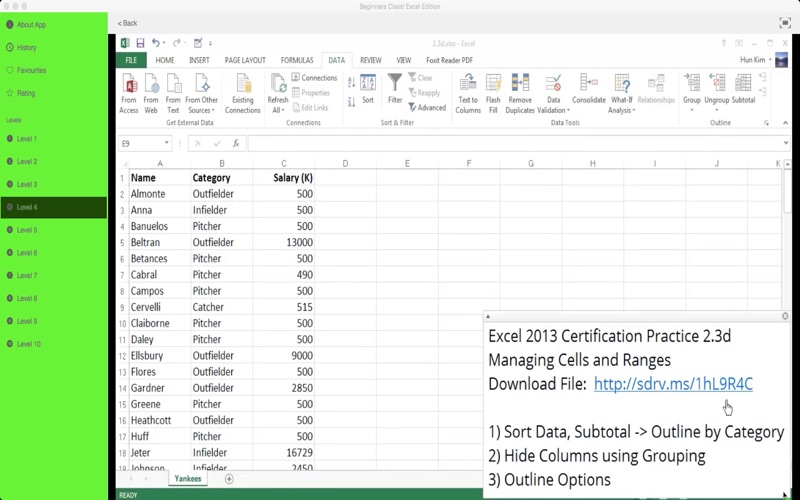Save the workbook with floppy icon
Viewport: 800px width, 500px height.
(140, 43)
